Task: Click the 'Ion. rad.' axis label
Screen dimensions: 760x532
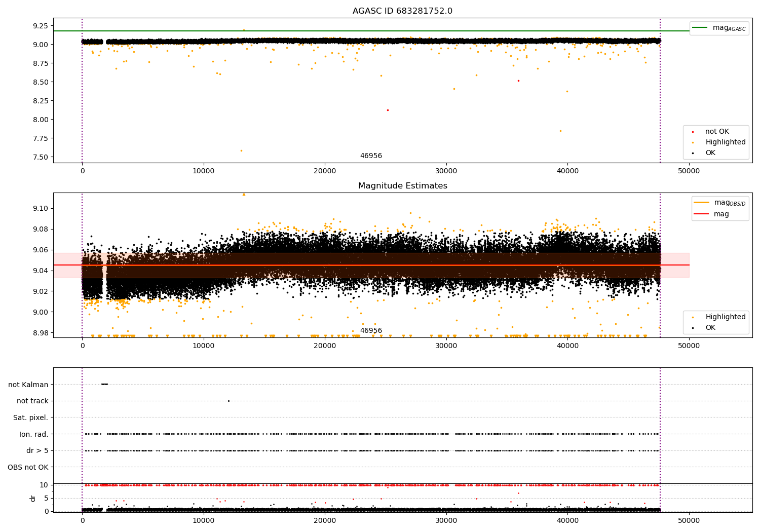Action: [33, 434]
